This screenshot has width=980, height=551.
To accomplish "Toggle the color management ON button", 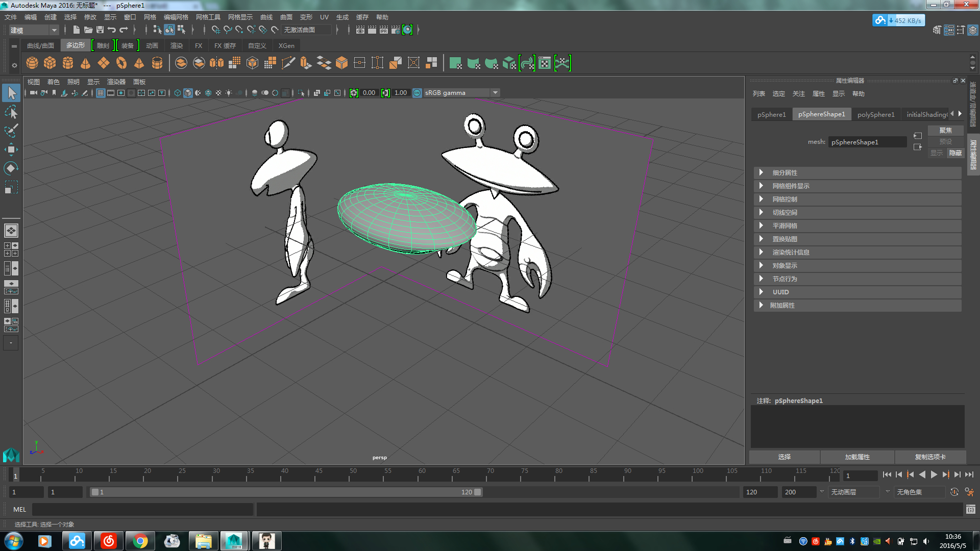I will point(417,93).
